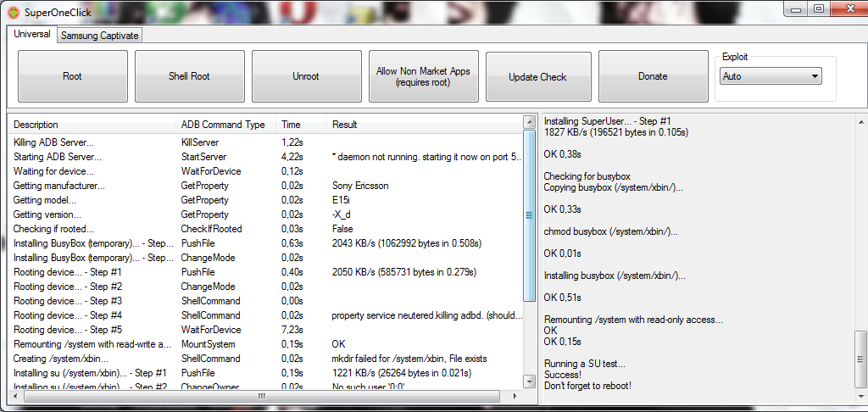Click the table's vertical scrollbar thumb
Image resolution: width=868 pixels, height=412 pixels.
pos(529,216)
